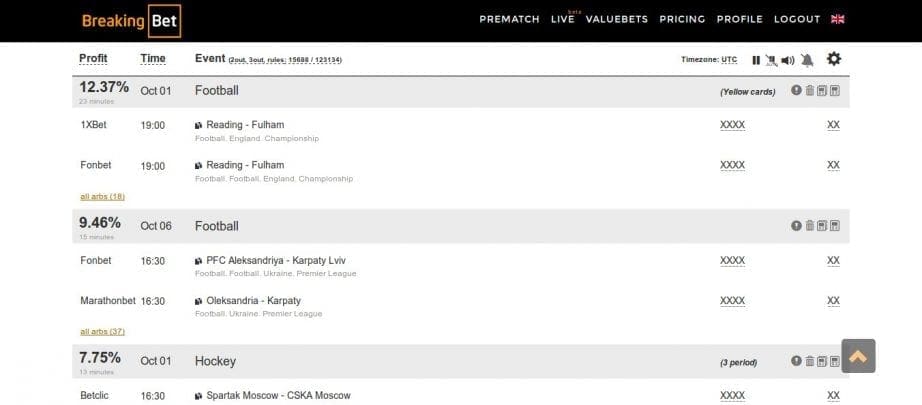
Task: Click the XXXX bet value in the 1XBet row
Action: 732,125
